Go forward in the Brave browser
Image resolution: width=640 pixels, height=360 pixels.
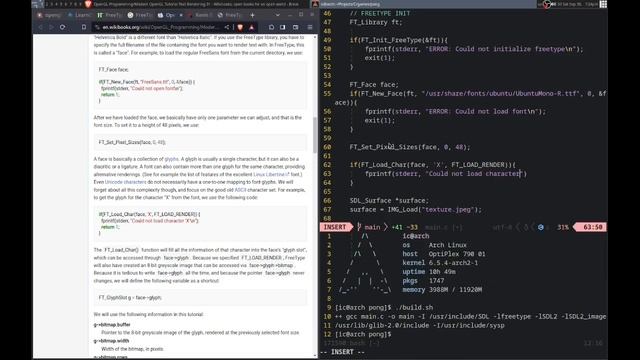tap(51, 27)
